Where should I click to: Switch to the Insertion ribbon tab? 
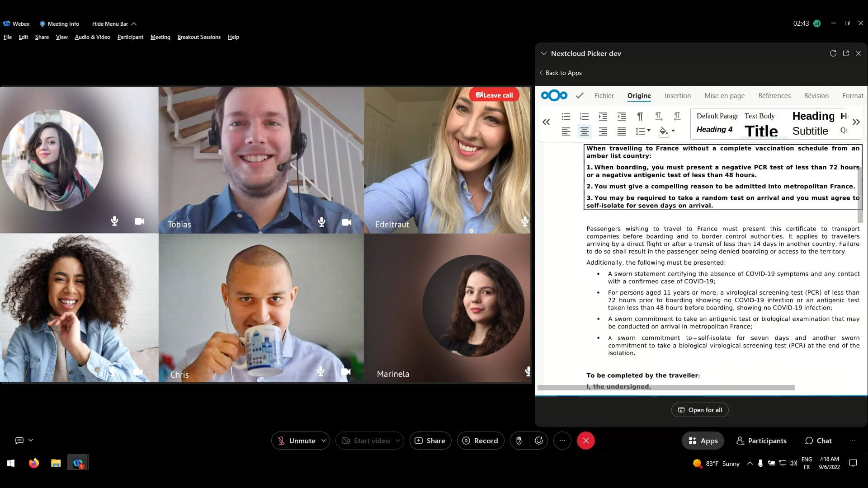(x=677, y=95)
